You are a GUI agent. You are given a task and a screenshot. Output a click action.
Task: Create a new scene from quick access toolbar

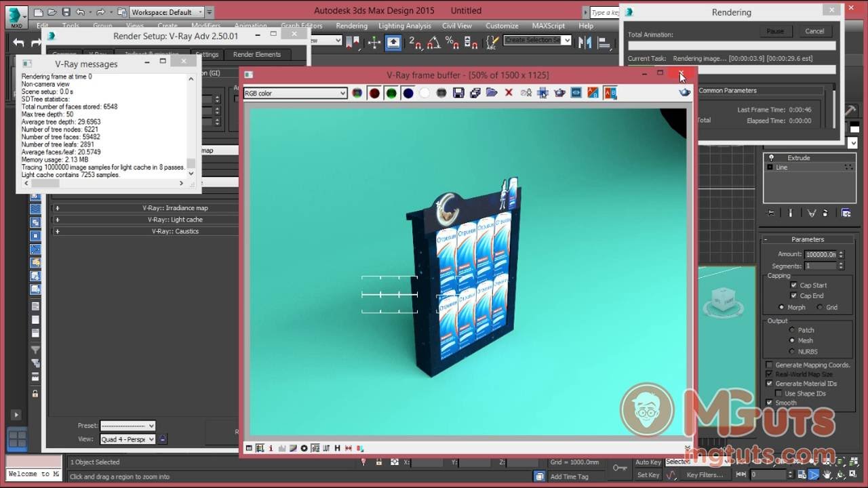(39, 12)
